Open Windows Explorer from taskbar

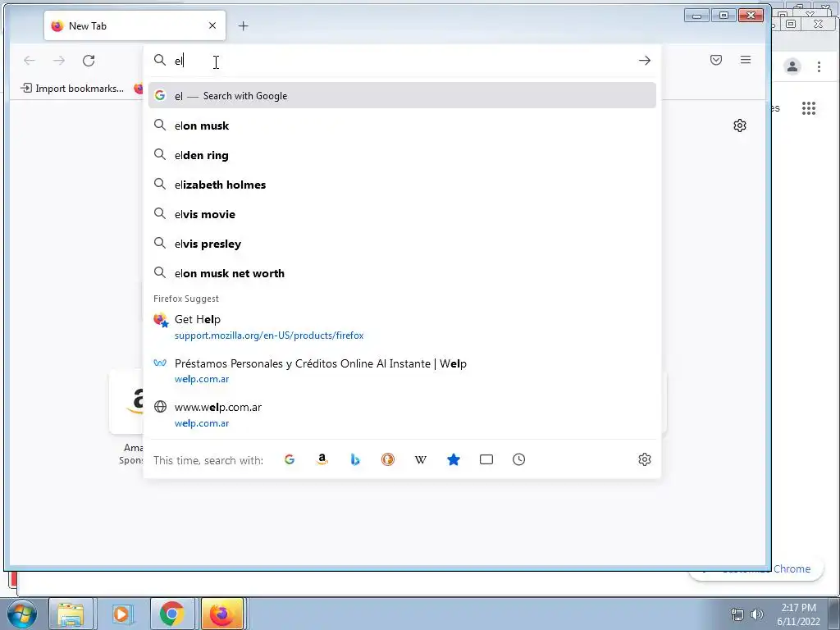click(x=71, y=614)
